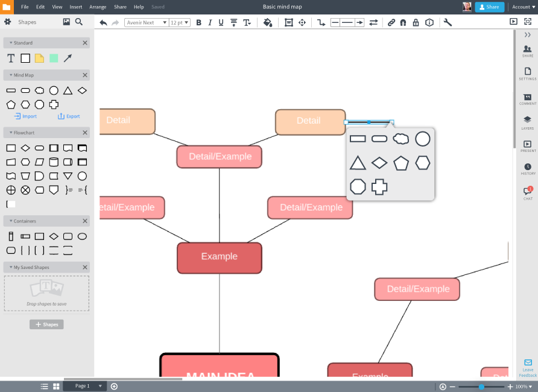Screen dimensions: 538x392
Task: Click the Undo arrow in the toolbar
Action: point(103,22)
